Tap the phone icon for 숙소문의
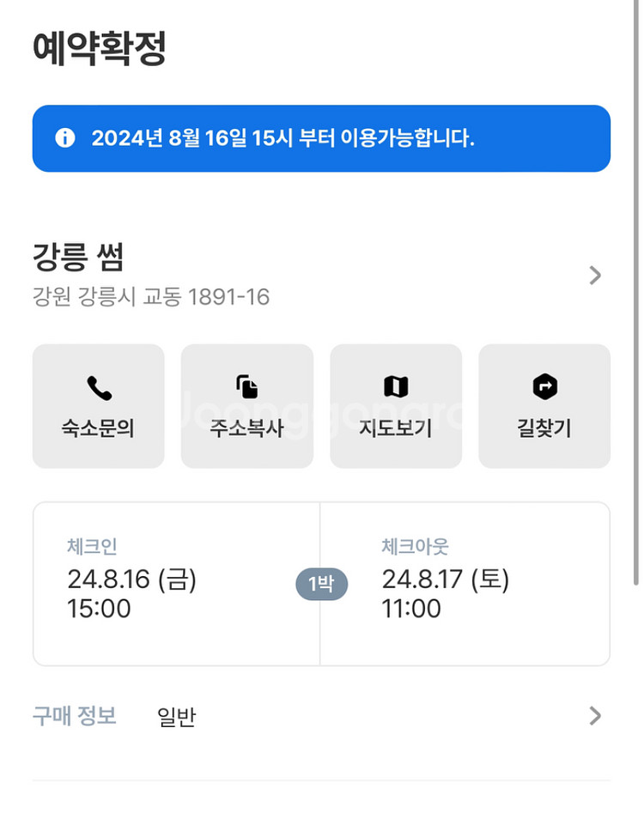The height and width of the screenshot is (831, 644). point(99,388)
